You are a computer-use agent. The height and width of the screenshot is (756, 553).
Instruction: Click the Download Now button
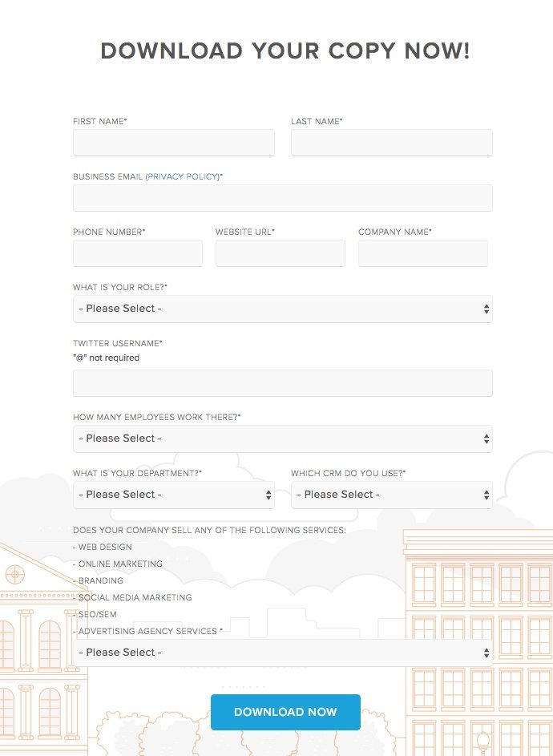click(285, 712)
